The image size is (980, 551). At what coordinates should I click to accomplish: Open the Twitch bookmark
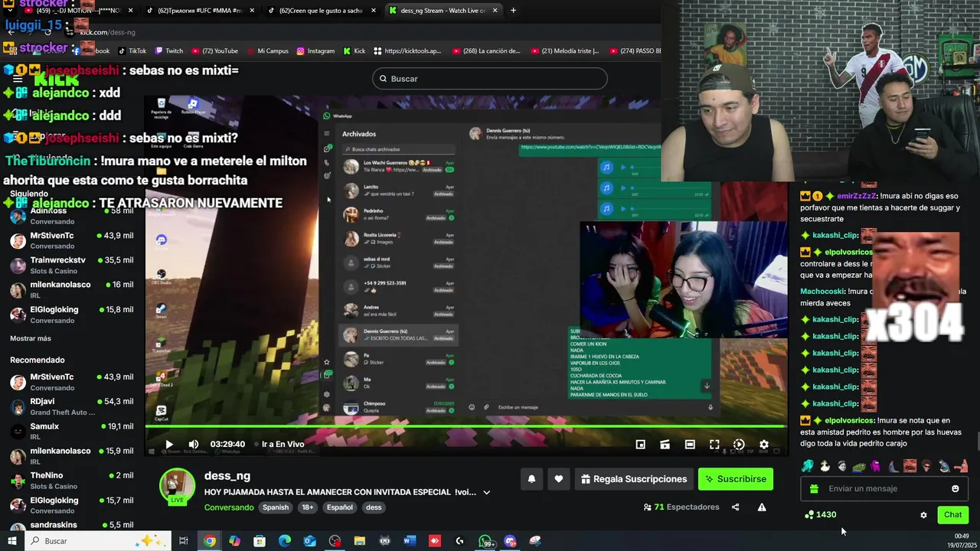pos(168,51)
